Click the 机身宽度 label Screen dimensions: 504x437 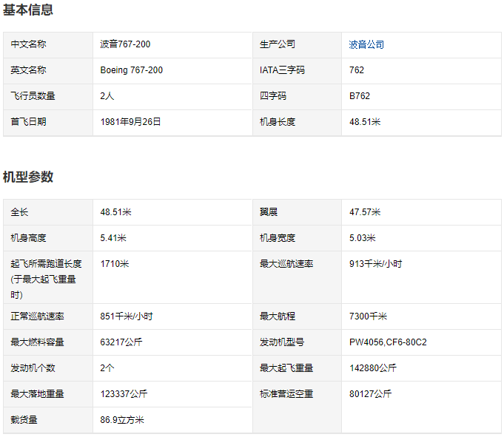point(278,238)
